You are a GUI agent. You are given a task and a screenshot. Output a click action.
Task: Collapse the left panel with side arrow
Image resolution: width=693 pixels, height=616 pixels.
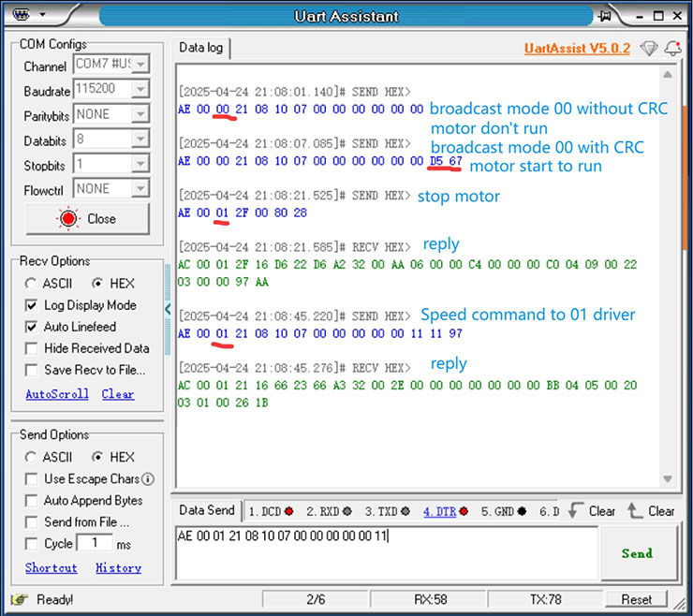point(168,309)
